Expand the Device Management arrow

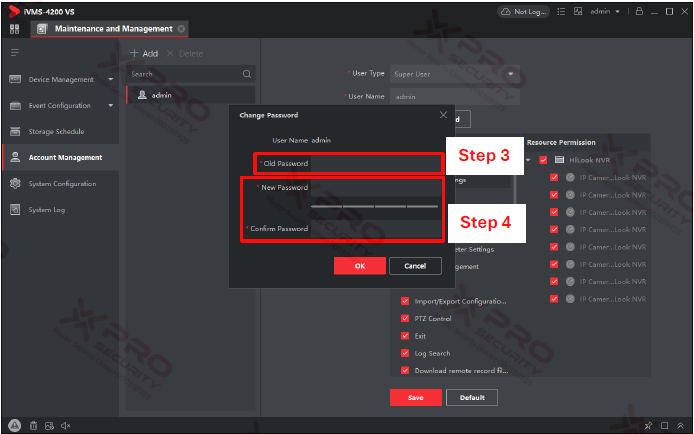click(x=111, y=80)
